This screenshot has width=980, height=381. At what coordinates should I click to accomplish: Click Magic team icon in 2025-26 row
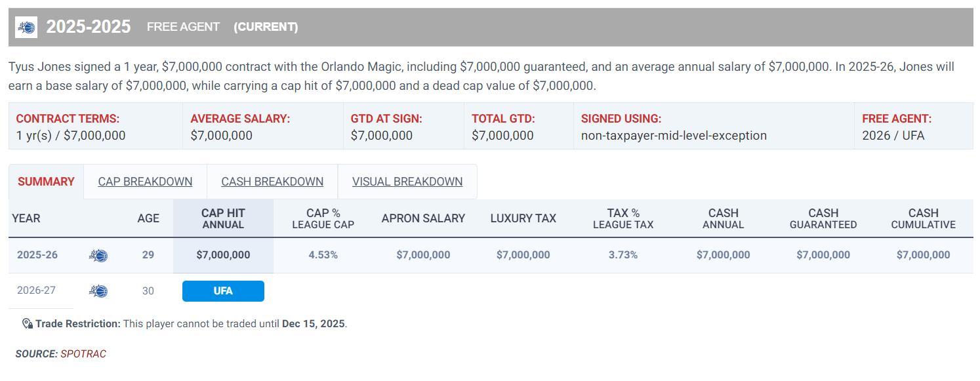tap(98, 255)
